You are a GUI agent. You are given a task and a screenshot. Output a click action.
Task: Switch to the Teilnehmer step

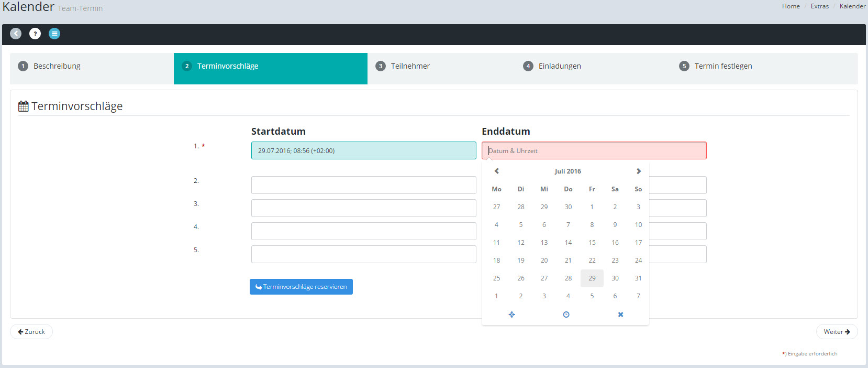tap(410, 66)
